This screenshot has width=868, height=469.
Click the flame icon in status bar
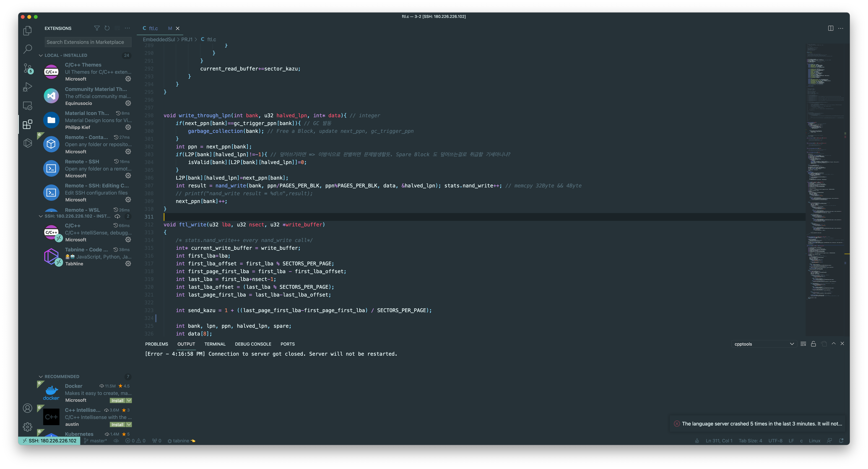click(697, 441)
